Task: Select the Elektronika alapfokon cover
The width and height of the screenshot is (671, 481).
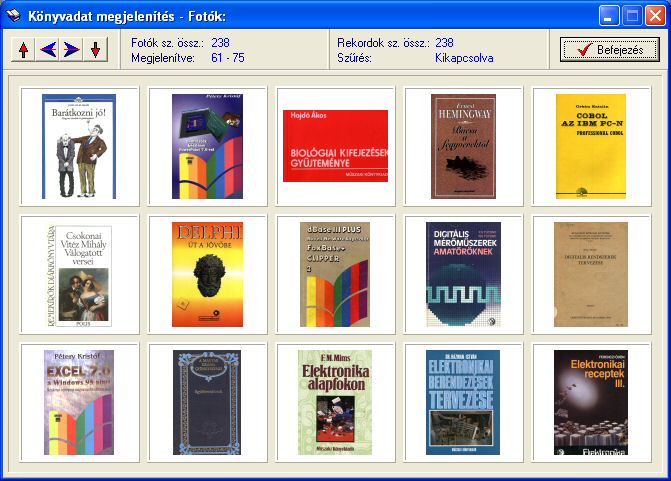Action: [x=335, y=402]
